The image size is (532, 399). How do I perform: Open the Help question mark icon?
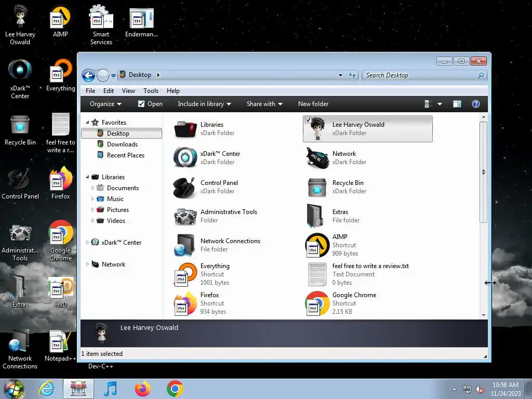coord(476,104)
